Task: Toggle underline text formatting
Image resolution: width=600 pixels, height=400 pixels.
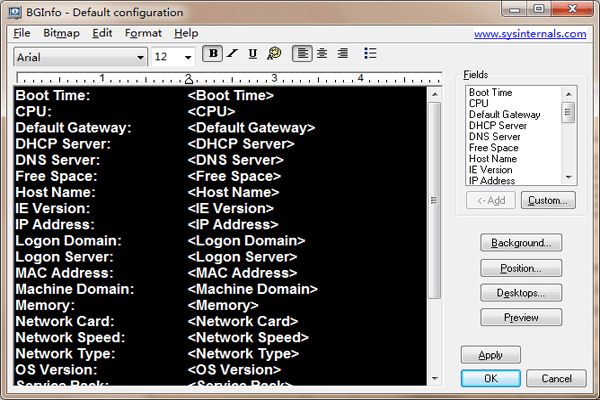Action: pyautogui.click(x=252, y=54)
